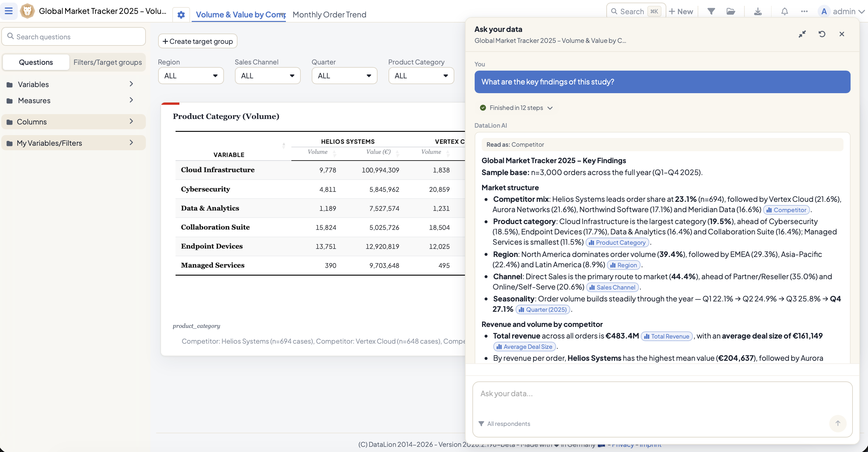Open the Competitor chart reference chip
This screenshot has width=868, height=452.
tap(786, 210)
